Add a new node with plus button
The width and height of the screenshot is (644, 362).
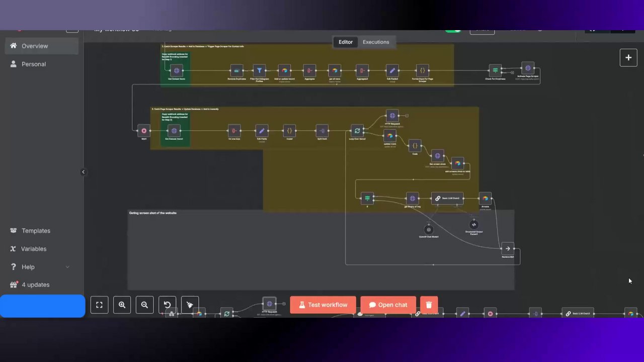coord(628,58)
